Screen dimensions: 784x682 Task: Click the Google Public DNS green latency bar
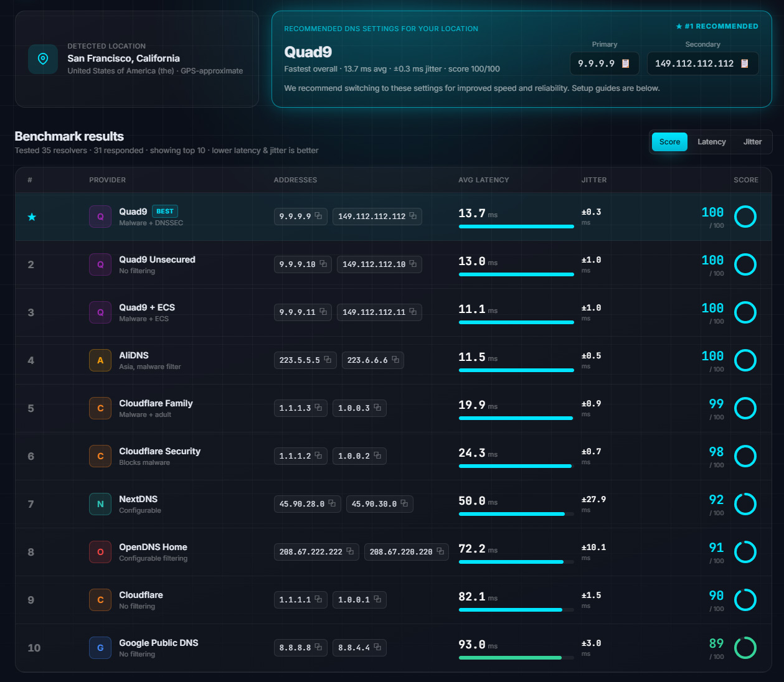(516, 658)
